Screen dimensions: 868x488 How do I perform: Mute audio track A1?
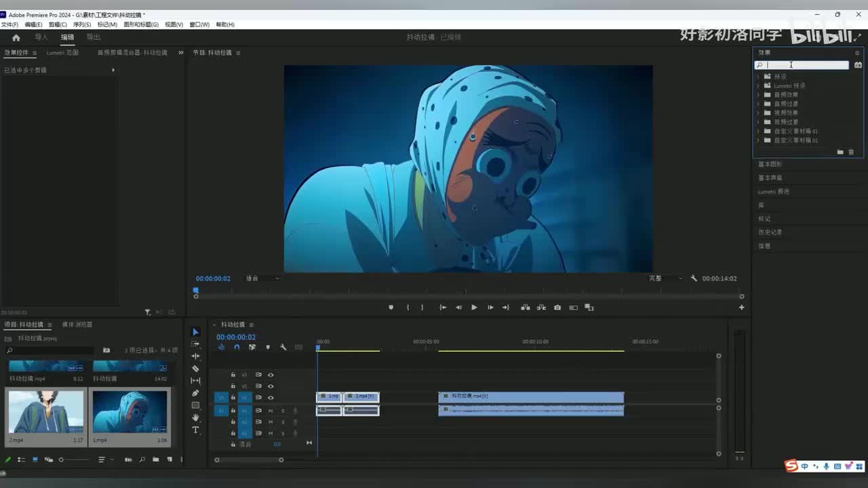(271, 411)
